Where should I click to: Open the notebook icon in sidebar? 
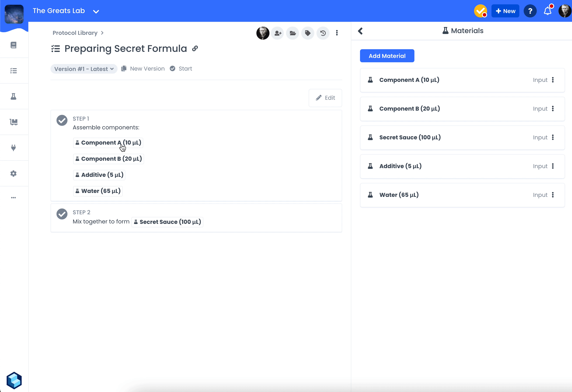pos(13,45)
